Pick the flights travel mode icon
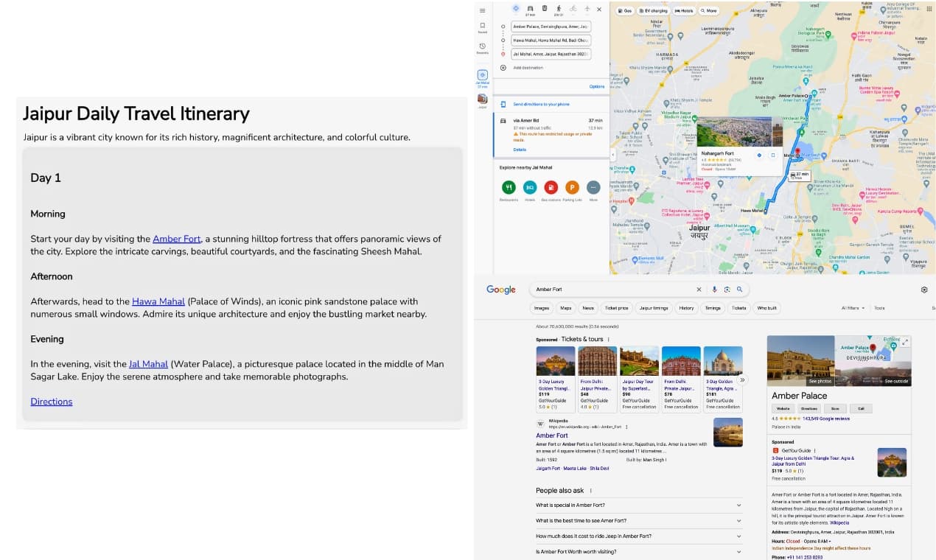Screen dimensions: 936x560 point(587,9)
